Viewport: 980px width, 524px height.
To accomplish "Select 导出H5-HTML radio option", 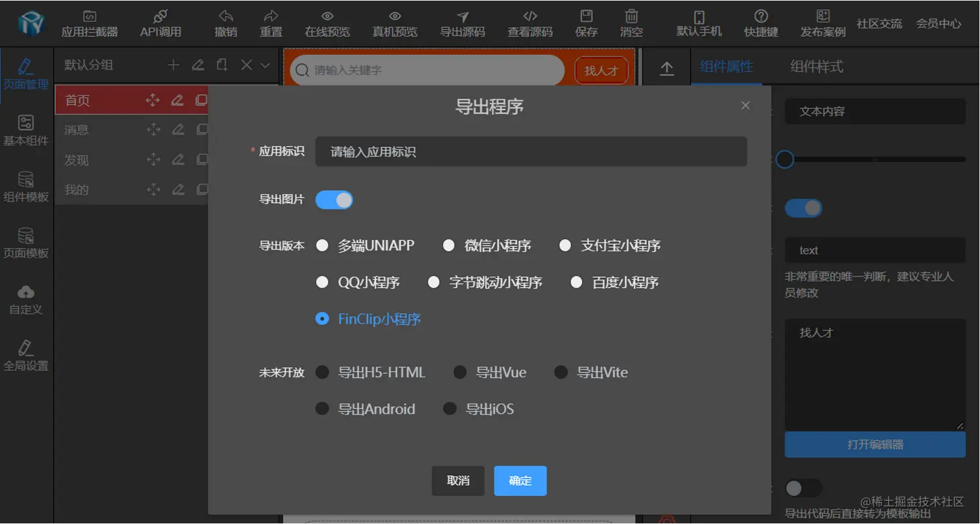I will [371, 372].
